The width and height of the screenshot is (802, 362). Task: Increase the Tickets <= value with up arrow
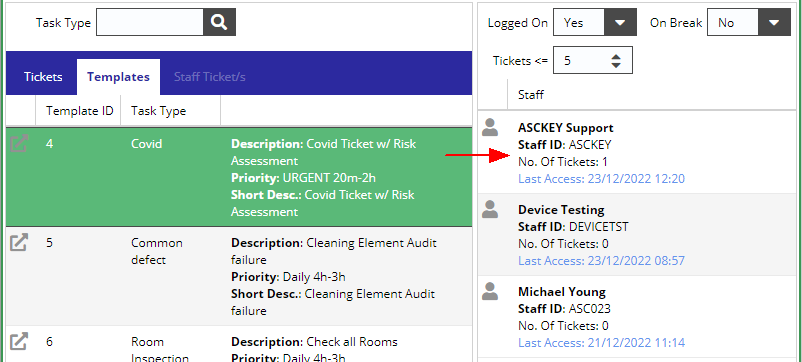pyautogui.click(x=616, y=57)
